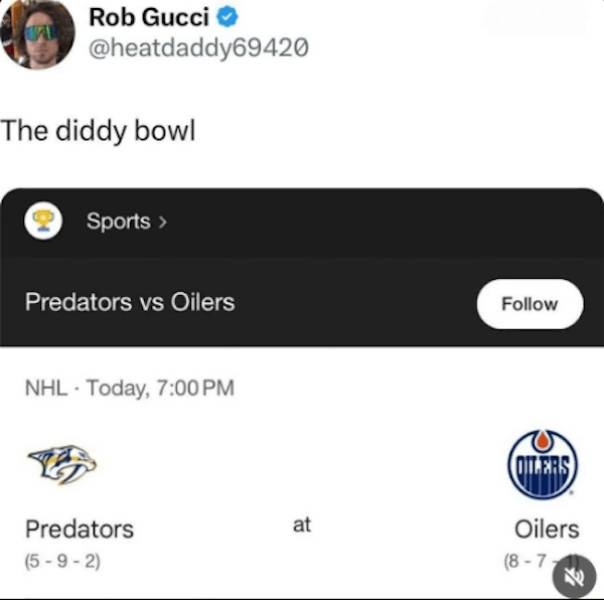
Task: Unmute audio with the speaker icon
Action: [x=572, y=577]
